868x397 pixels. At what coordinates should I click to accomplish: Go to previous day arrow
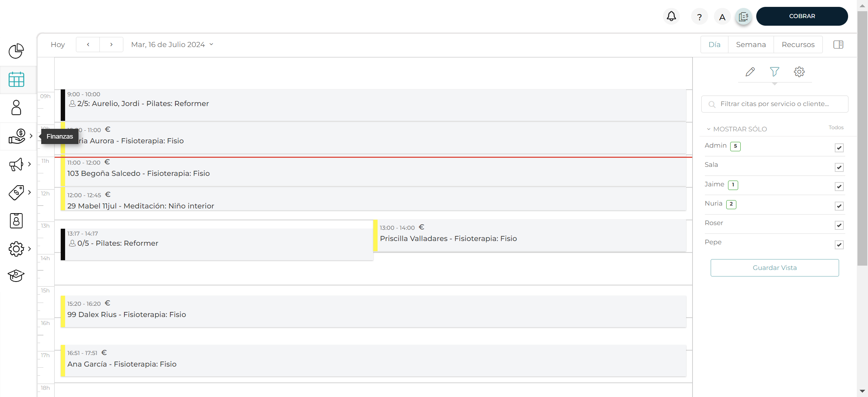pyautogui.click(x=88, y=45)
